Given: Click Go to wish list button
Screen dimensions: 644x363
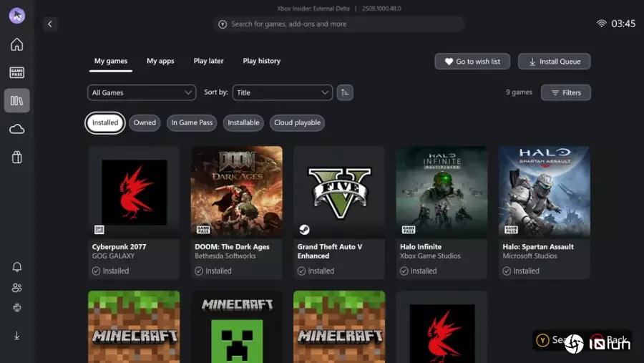Looking at the screenshot, I should pyautogui.click(x=472, y=62).
